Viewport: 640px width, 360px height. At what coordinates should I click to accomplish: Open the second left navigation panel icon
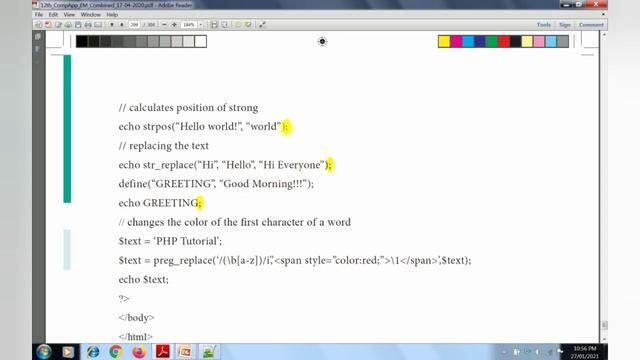(38, 49)
